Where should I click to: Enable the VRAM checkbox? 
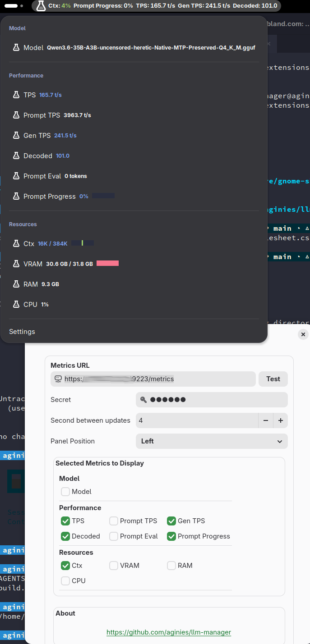click(114, 566)
